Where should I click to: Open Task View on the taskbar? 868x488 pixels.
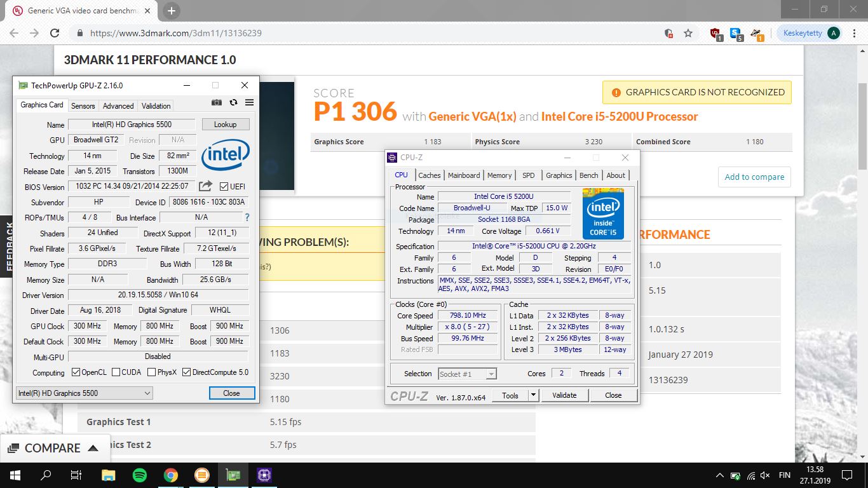point(76,475)
